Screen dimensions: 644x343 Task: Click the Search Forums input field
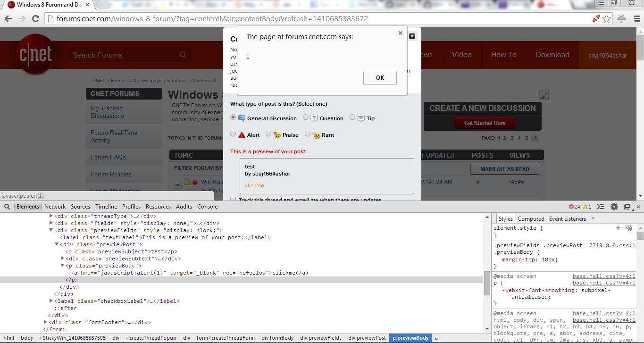(x=123, y=55)
